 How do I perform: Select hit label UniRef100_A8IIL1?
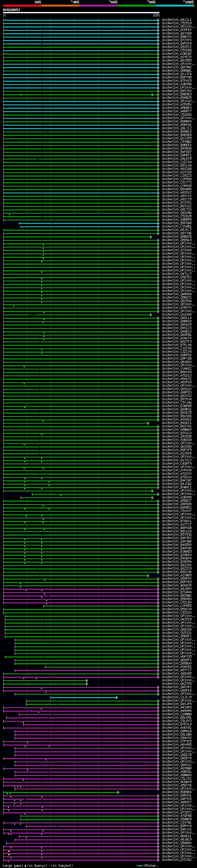[177, 20]
